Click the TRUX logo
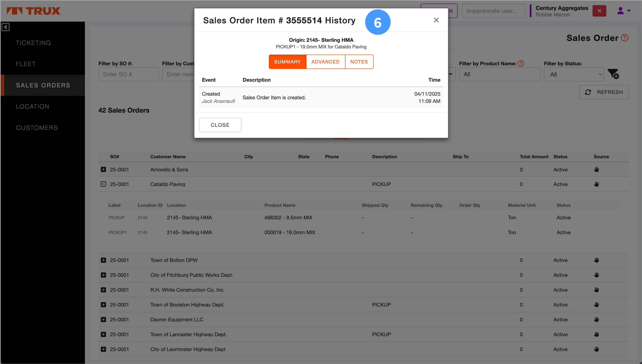Image resolution: width=642 pixels, height=364 pixels. point(33,11)
